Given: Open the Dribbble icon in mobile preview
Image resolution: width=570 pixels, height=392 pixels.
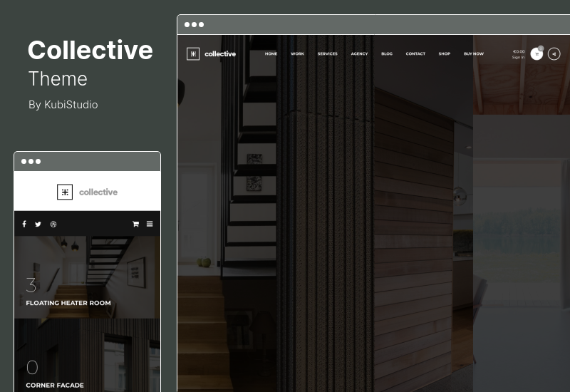Looking at the screenshot, I should point(53,224).
